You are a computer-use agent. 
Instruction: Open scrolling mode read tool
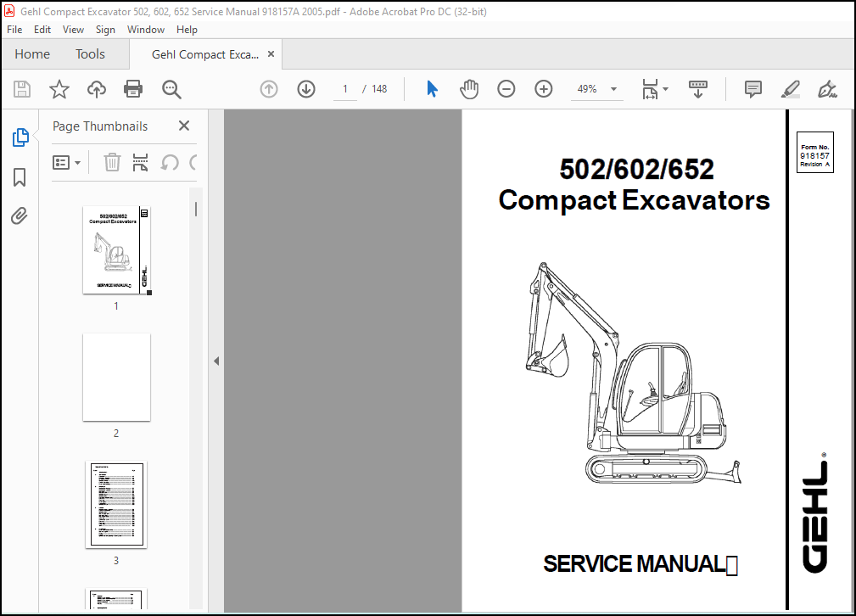coord(698,89)
